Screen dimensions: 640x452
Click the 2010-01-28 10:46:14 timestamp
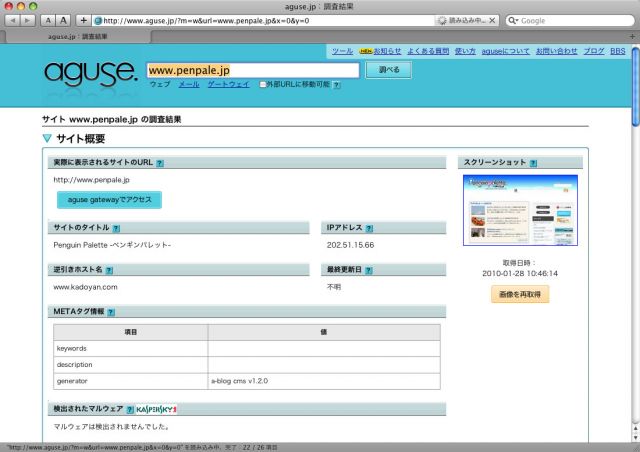point(520,273)
